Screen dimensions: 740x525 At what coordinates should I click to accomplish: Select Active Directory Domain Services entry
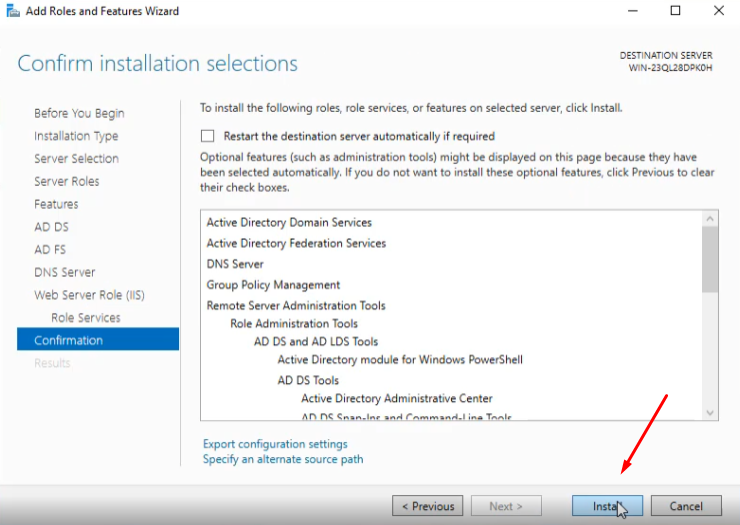point(289,222)
